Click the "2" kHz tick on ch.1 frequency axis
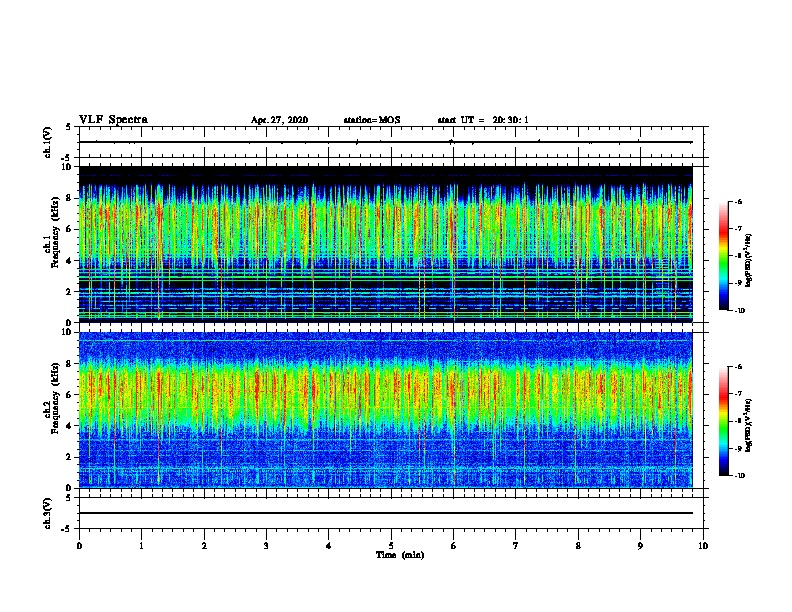The image size is (792, 612). tap(70, 291)
